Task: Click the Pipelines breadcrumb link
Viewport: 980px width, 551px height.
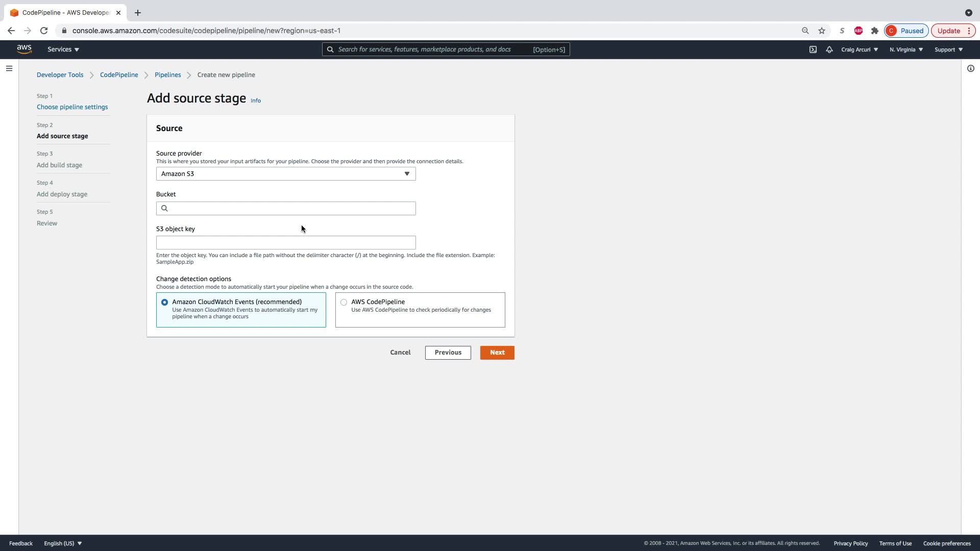Action: (x=167, y=75)
